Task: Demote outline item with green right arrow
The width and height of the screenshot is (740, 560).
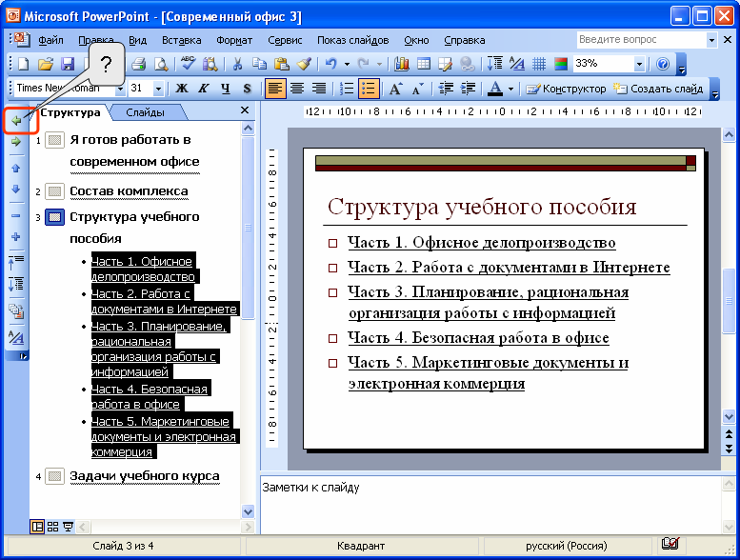Action: tap(16, 141)
